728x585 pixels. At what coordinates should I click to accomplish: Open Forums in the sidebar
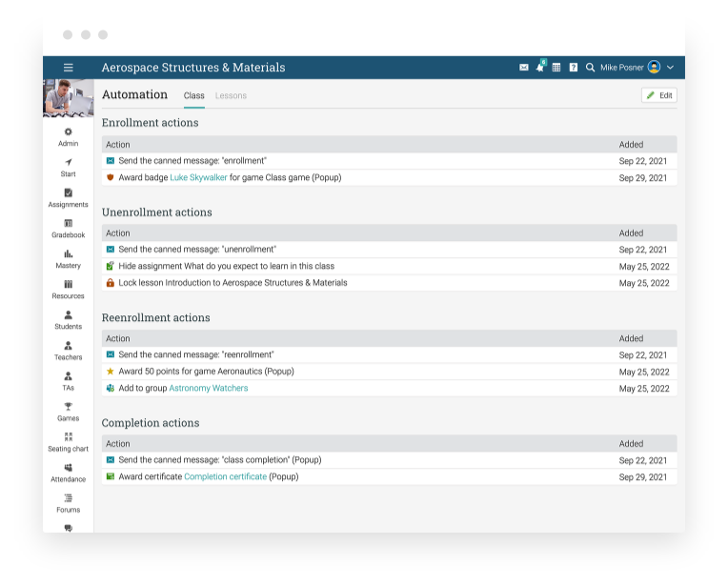point(69,504)
